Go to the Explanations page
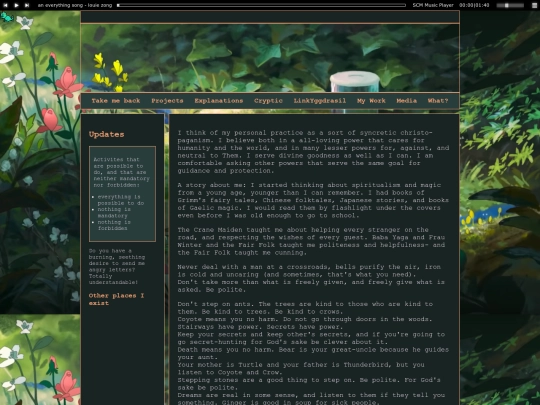This screenshot has height=405, width=540. 219,101
